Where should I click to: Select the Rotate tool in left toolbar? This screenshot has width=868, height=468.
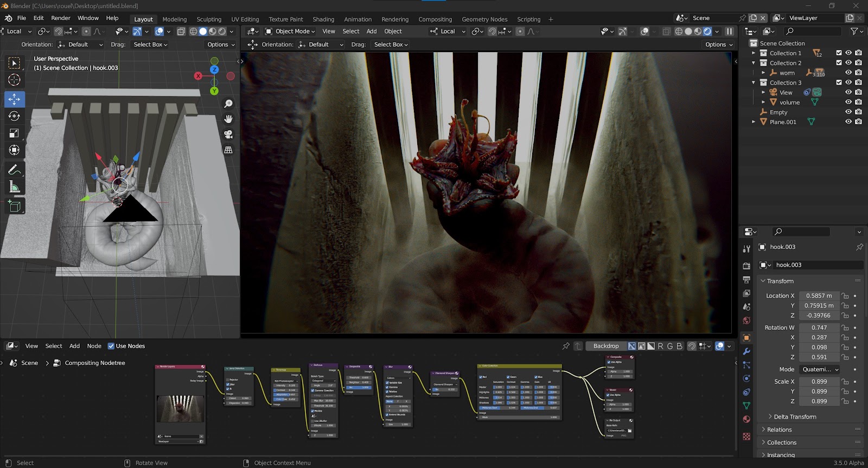click(x=15, y=116)
